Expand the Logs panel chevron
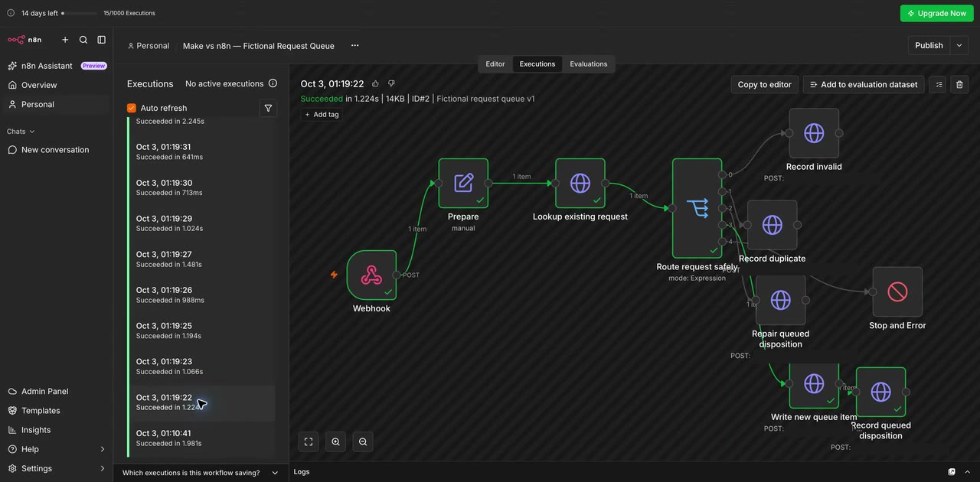The width and height of the screenshot is (980, 482). point(968,472)
